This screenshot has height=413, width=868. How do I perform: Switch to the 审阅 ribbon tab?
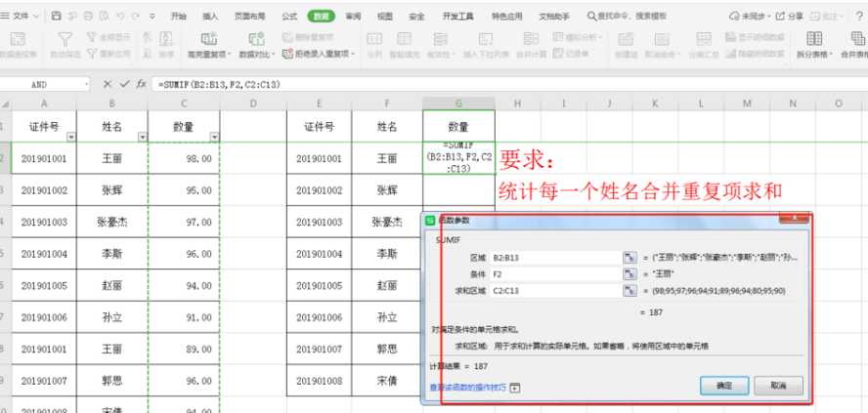click(x=353, y=16)
